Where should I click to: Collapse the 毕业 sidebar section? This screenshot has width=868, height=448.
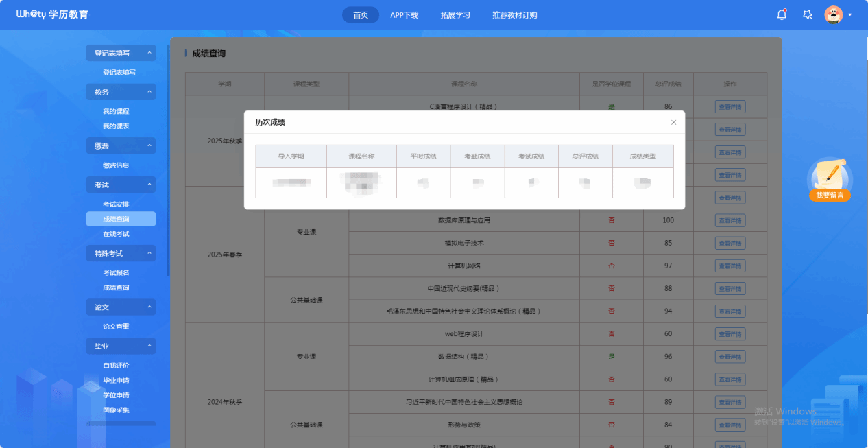click(149, 346)
